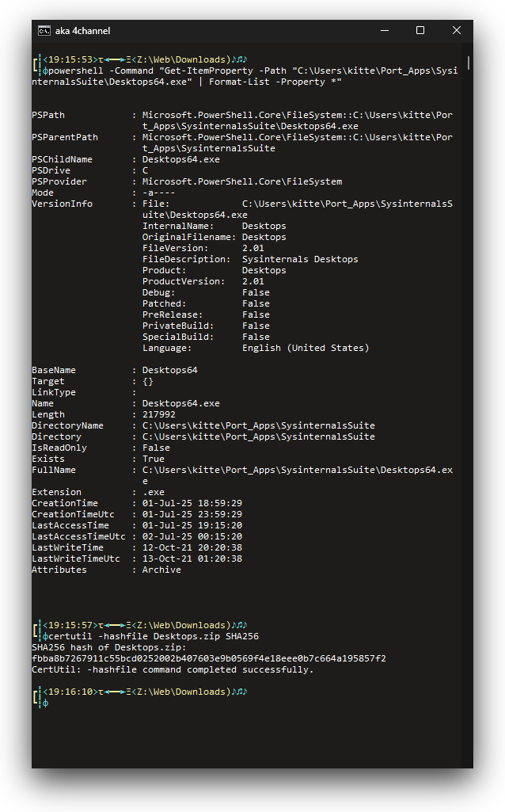The width and height of the screenshot is (505, 812).
Task: Click the 'PrivateBuild:' field label
Action: 178,326
